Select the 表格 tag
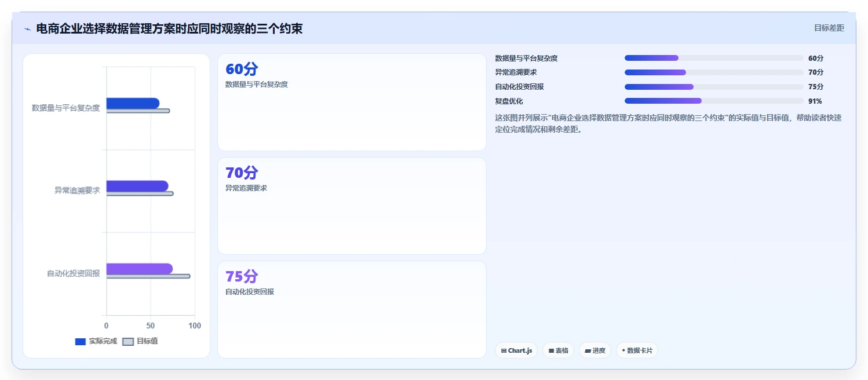 [x=558, y=350]
